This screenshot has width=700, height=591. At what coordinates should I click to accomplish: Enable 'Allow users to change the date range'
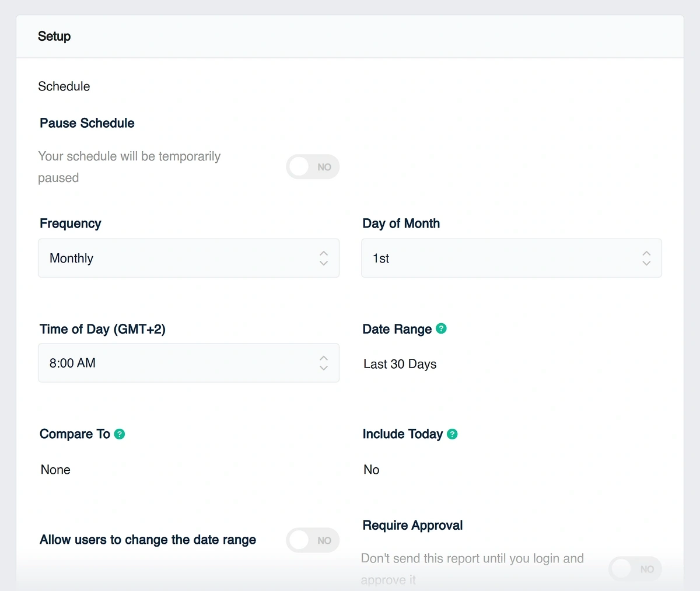(313, 540)
